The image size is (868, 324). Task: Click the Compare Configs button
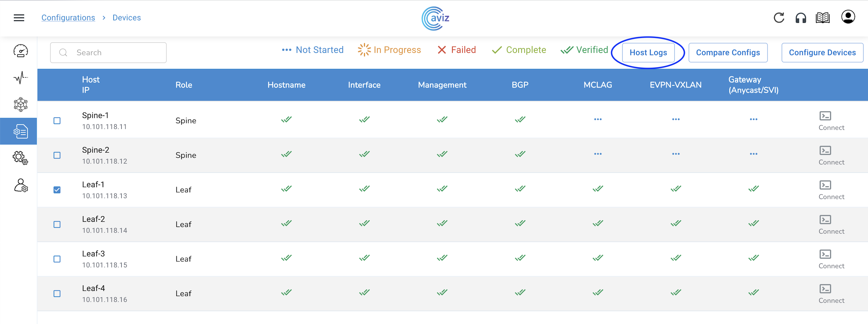click(728, 52)
